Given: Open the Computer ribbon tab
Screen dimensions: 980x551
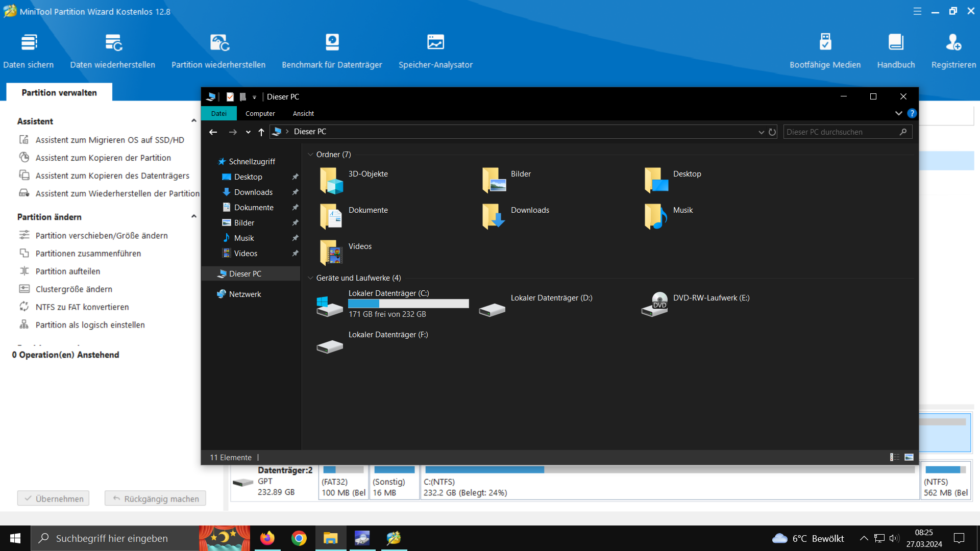Looking at the screenshot, I should click(260, 113).
